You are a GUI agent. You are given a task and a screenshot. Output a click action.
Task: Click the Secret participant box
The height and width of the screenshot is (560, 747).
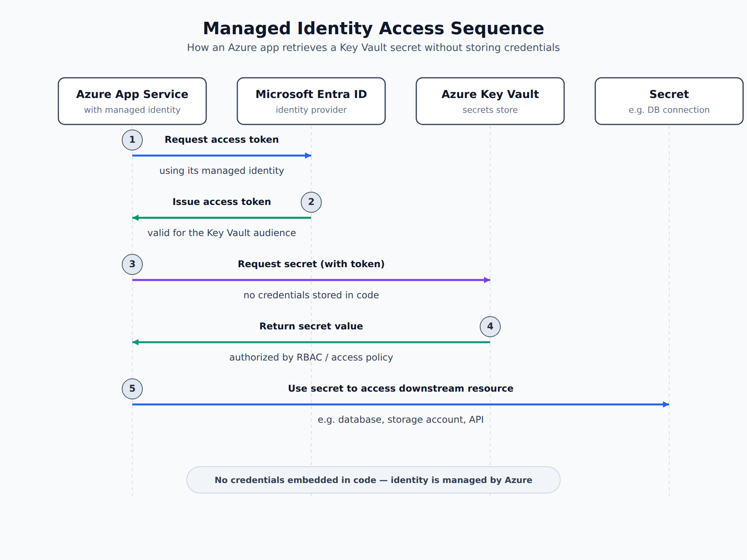click(669, 101)
